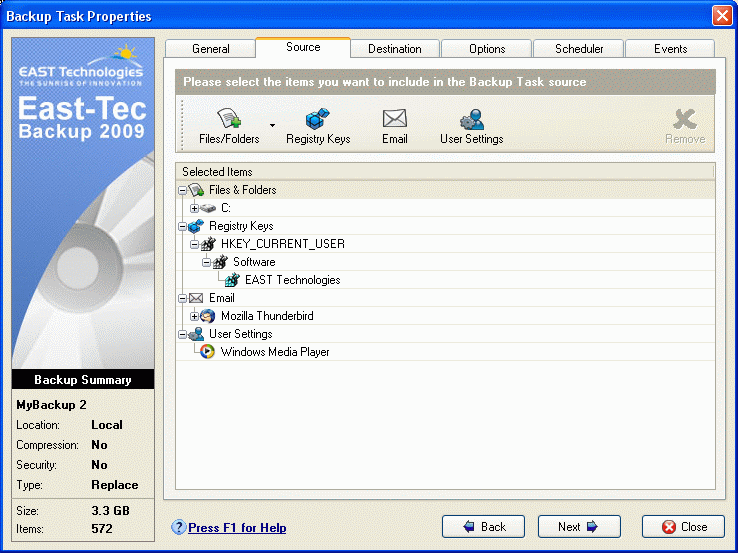Select the C: row text

tap(225, 208)
